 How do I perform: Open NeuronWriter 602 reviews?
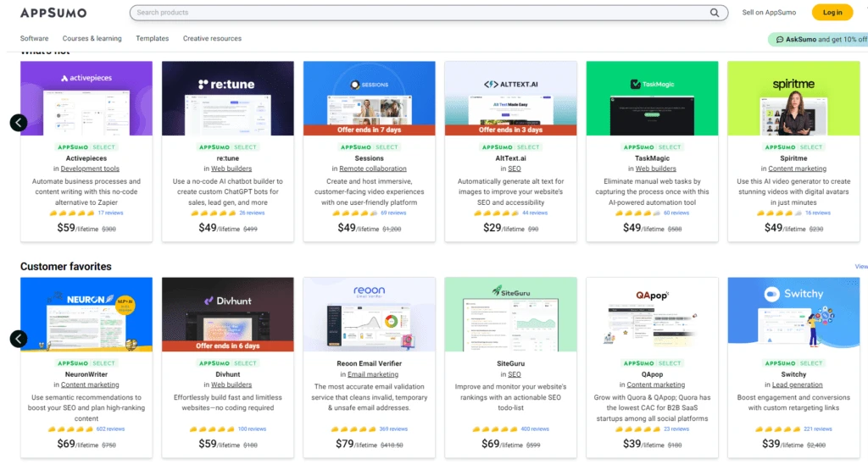(x=110, y=429)
